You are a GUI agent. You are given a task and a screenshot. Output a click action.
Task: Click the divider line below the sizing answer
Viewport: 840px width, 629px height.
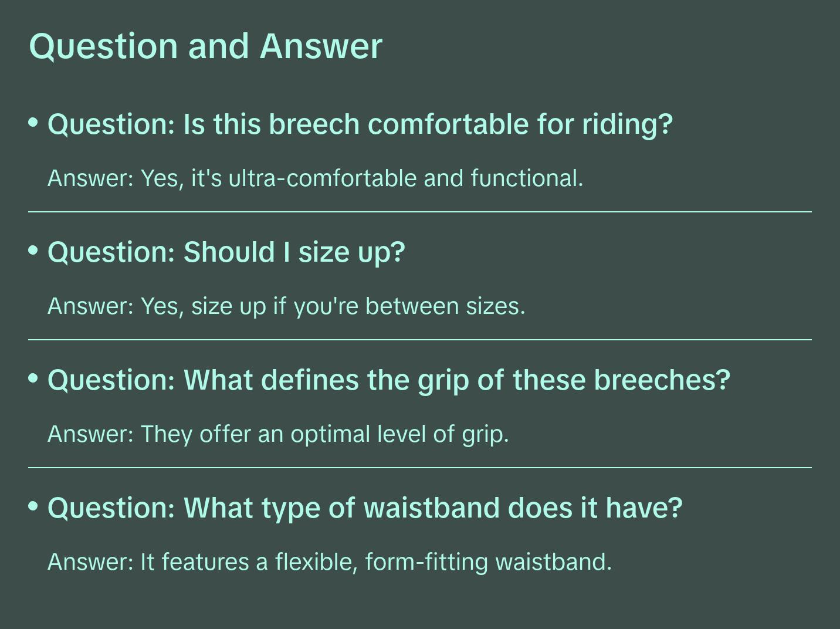tap(420, 339)
